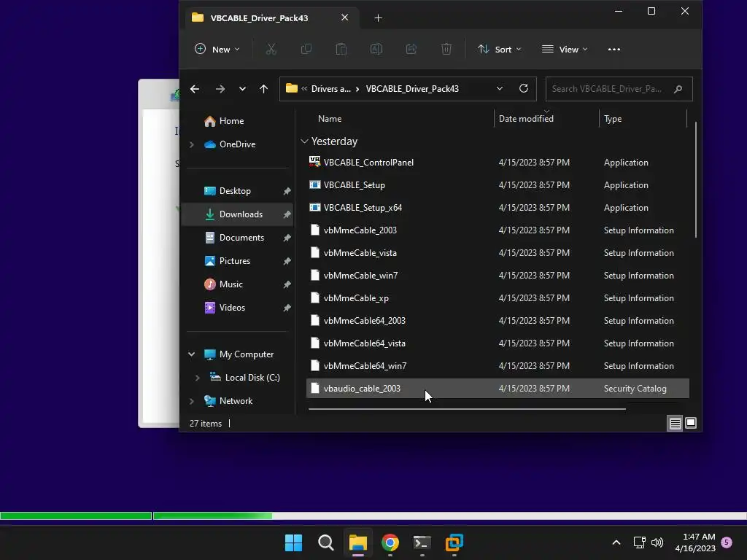Screen dimensions: 747x560
Task: Click Drivers a... breadcrumb in address bar
Action: (330, 88)
